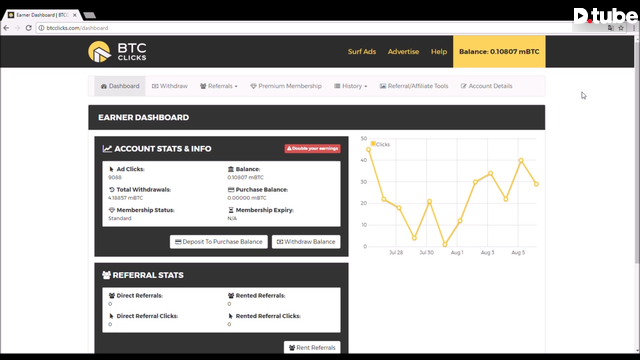Viewport: 640px width, 360px height.
Task: Switch to the Withdraw tab
Action: (169, 86)
